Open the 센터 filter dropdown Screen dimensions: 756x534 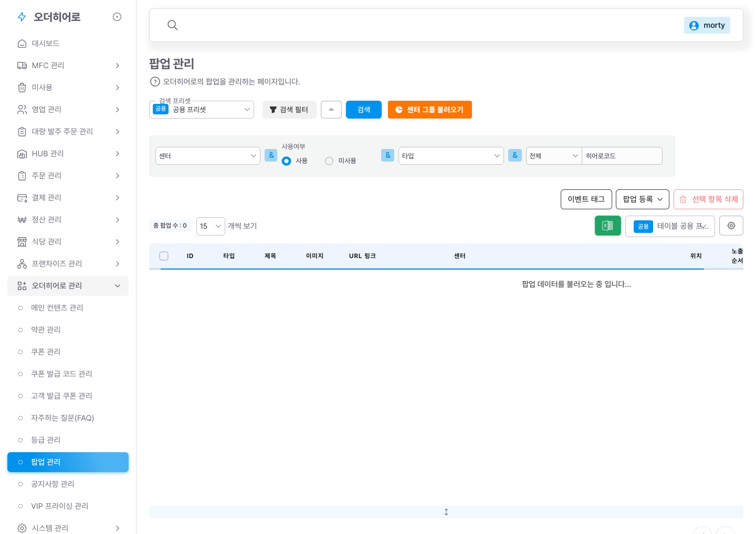pos(208,156)
